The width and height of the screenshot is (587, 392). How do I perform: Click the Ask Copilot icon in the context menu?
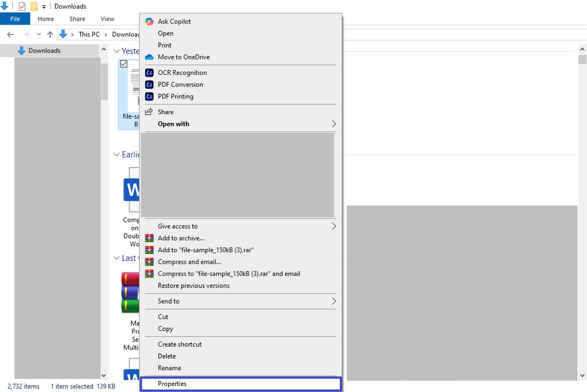pyautogui.click(x=149, y=21)
